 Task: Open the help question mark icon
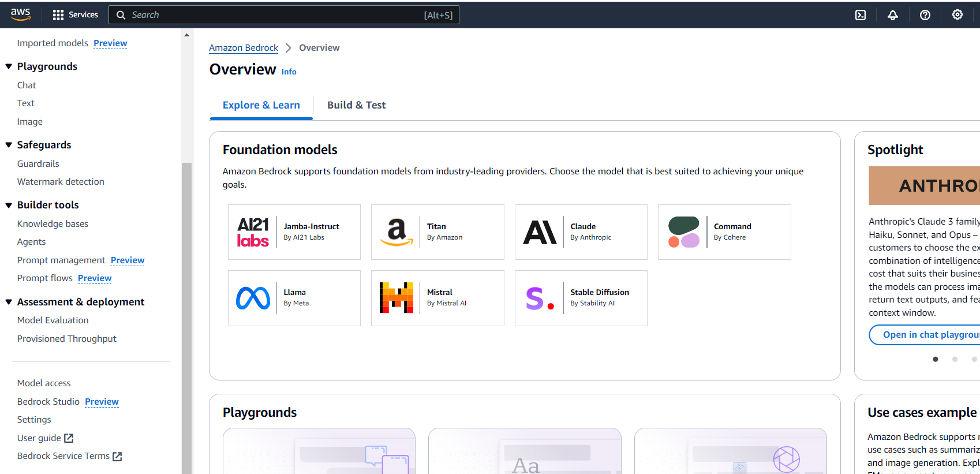click(925, 15)
